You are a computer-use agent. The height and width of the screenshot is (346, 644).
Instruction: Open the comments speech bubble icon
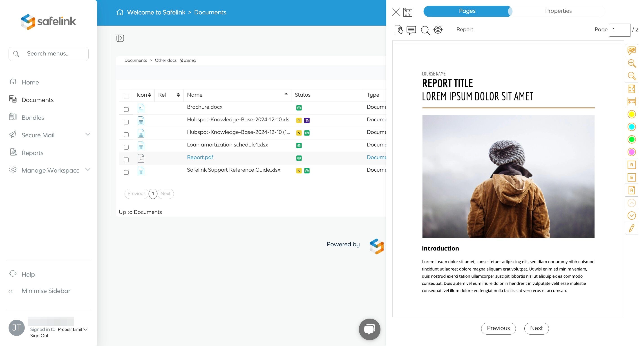[411, 30]
